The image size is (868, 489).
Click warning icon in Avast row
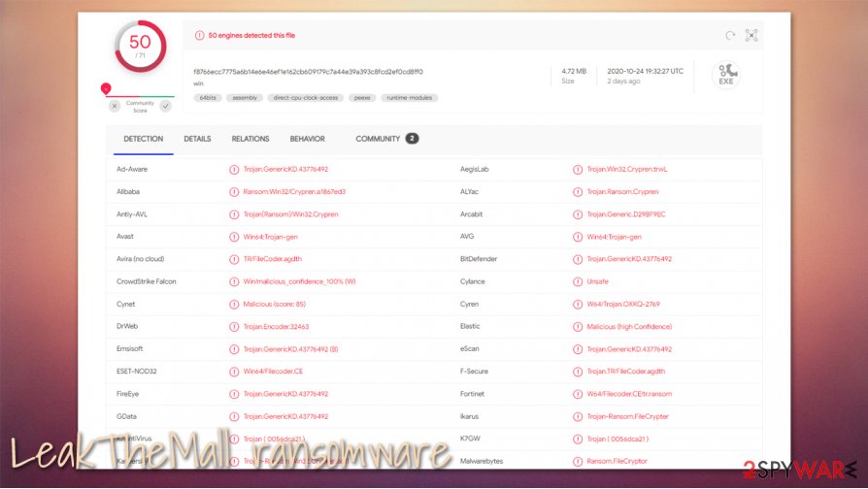click(x=234, y=237)
